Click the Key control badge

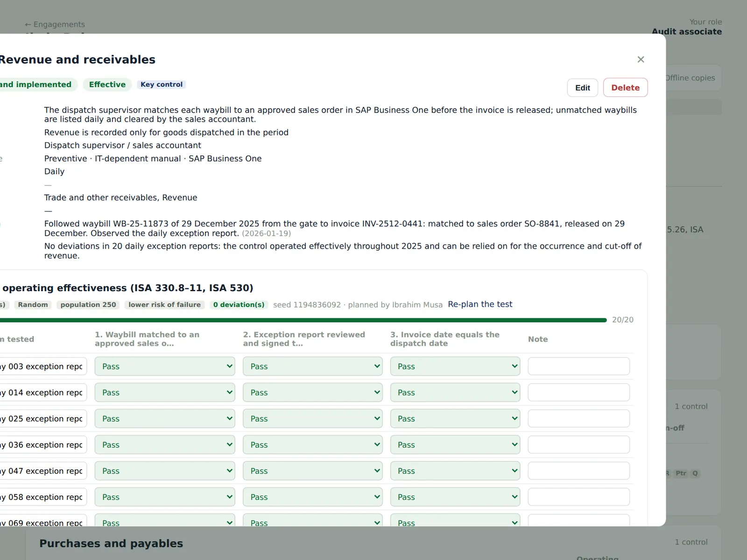(x=162, y=84)
